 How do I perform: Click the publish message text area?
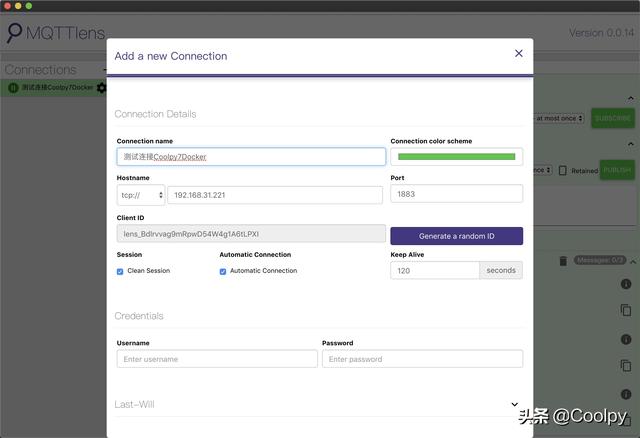coord(584,205)
